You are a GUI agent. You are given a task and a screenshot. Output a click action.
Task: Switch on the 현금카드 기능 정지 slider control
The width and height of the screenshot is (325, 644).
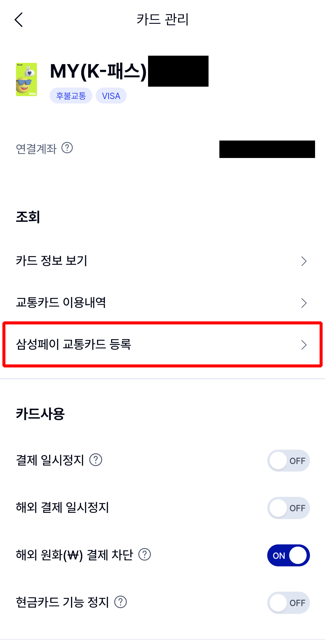tap(288, 603)
